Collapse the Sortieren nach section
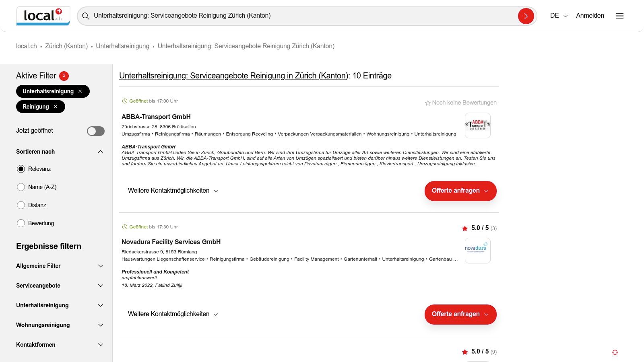This screenshot has width=644, height=362. 101,152
